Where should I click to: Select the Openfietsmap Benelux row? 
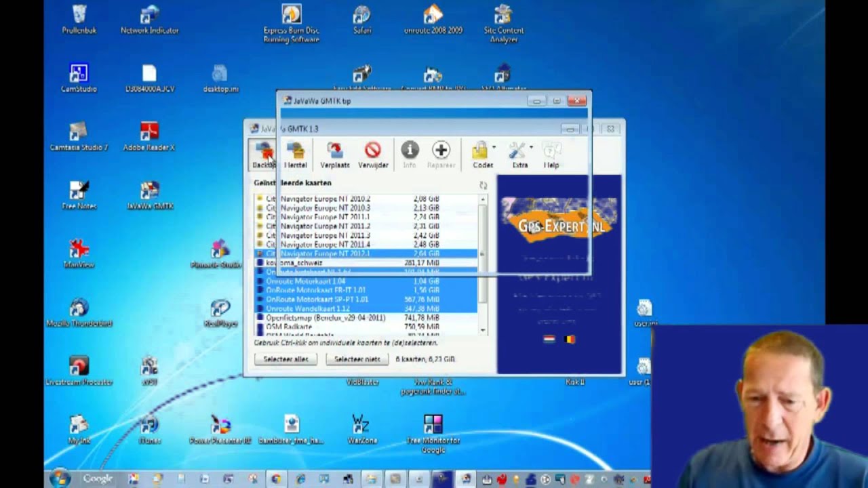pos(366,317)
